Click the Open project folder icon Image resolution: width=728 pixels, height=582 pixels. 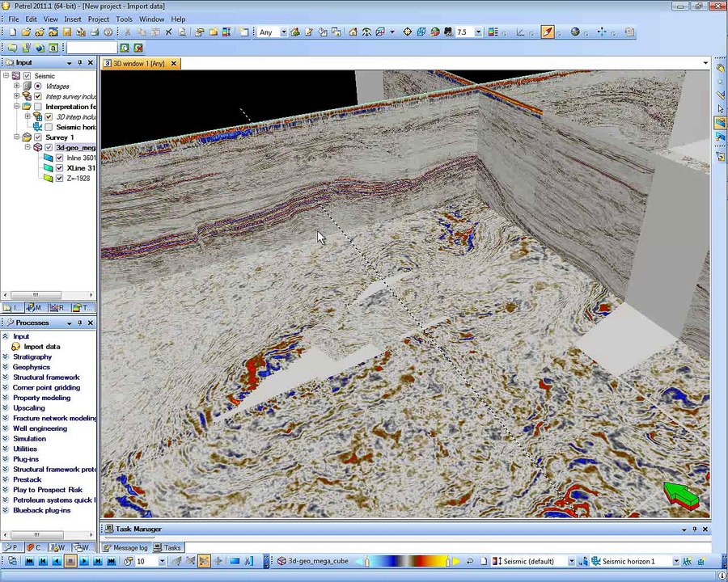[26, 32]
